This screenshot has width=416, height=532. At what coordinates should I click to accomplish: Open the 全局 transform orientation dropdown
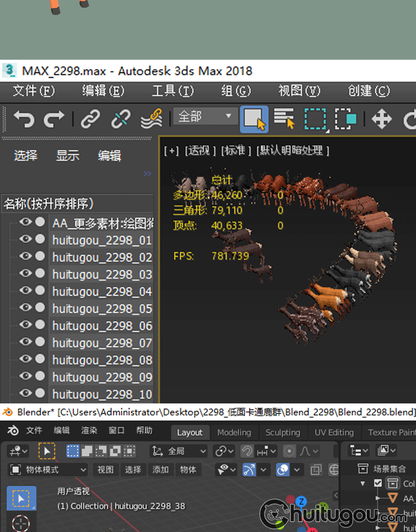point(179,451)
